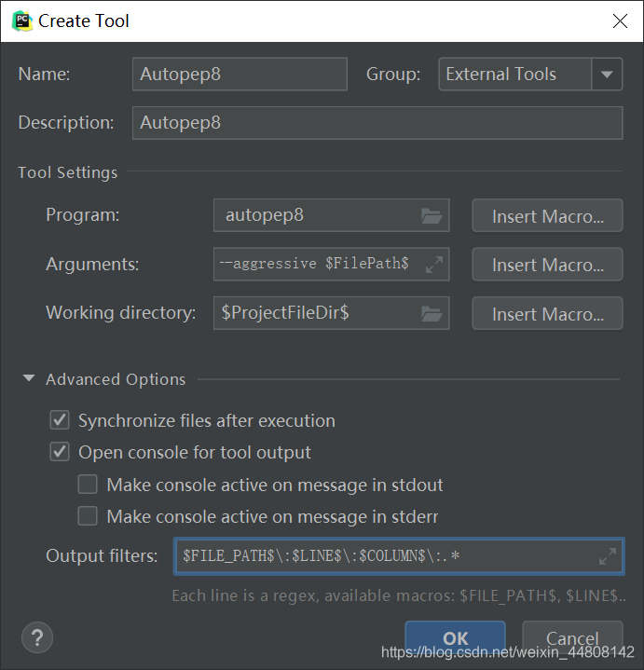
Task: Uncheck Open console for tool output
Action: pyautogui.click(x=60, y=452)
